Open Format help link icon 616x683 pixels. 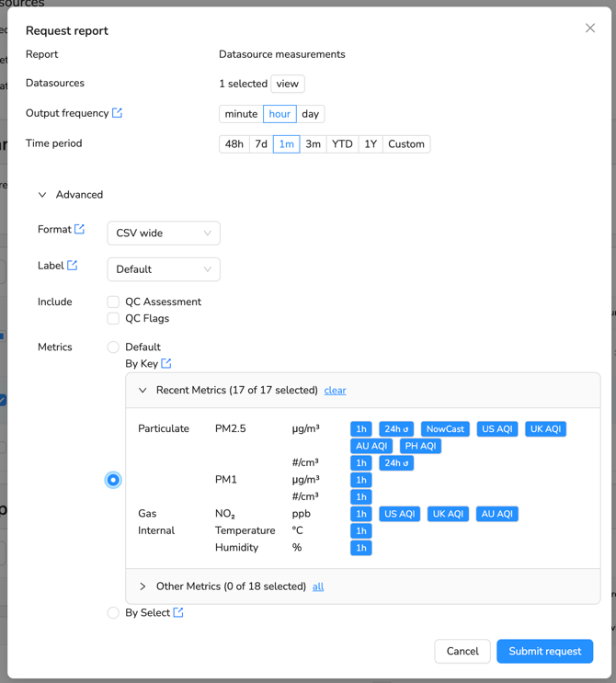tap(79, 229)
